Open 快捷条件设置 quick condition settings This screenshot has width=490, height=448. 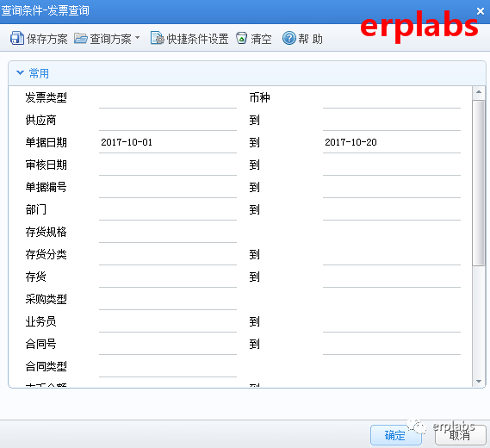[x=189, y=39]
